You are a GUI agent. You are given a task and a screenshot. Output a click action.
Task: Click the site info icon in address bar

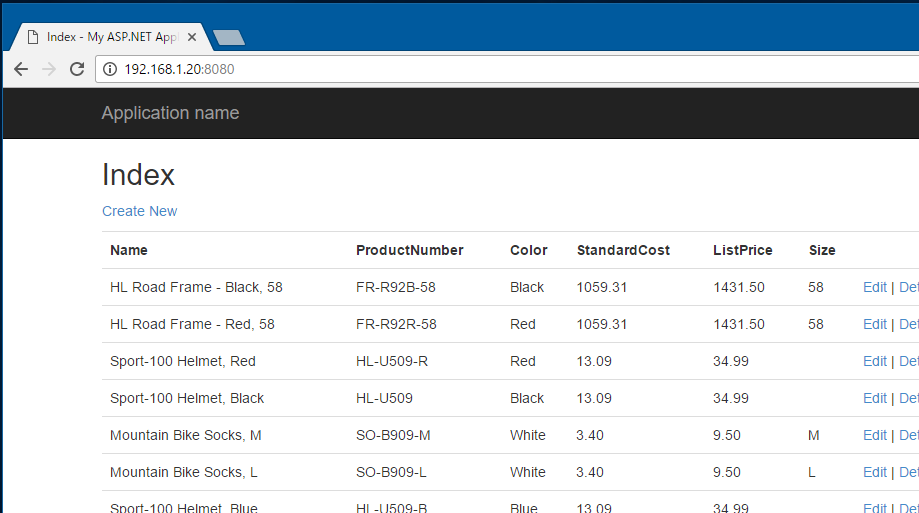110,69
